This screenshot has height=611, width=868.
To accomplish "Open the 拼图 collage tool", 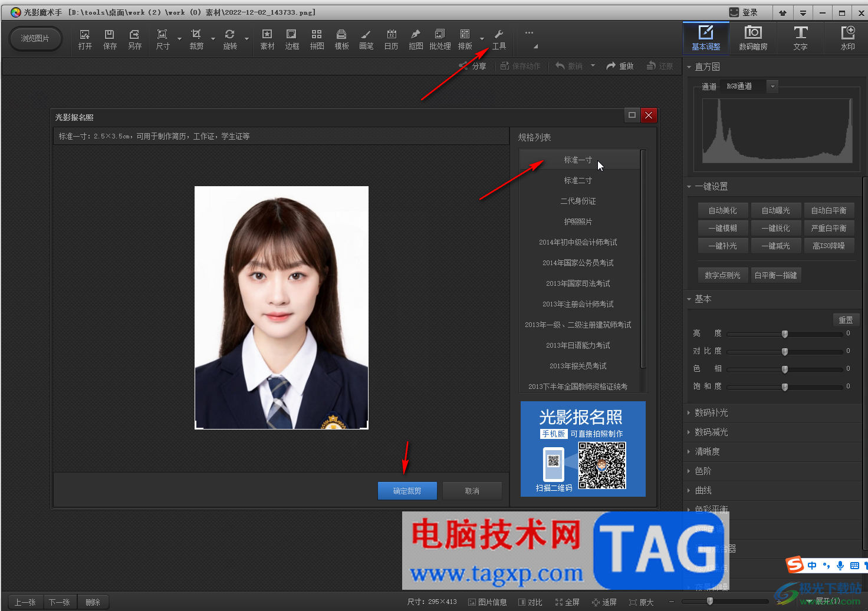I will [x=317, y=39].
